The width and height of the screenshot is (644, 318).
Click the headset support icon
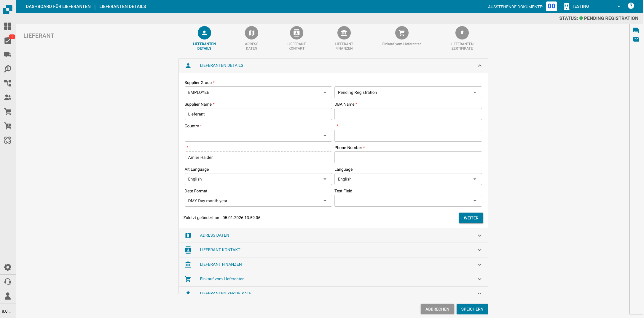point(8,281)
